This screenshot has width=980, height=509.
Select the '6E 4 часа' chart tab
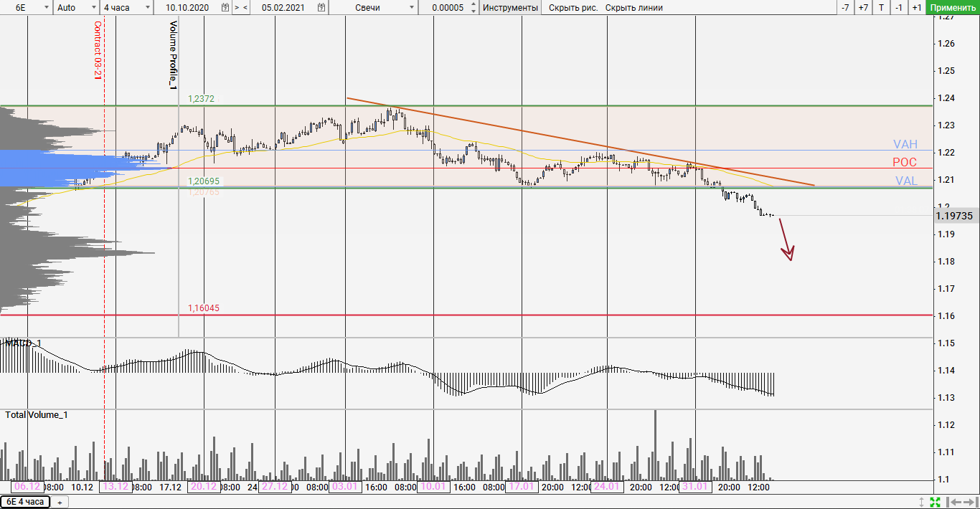pos(25,502)
